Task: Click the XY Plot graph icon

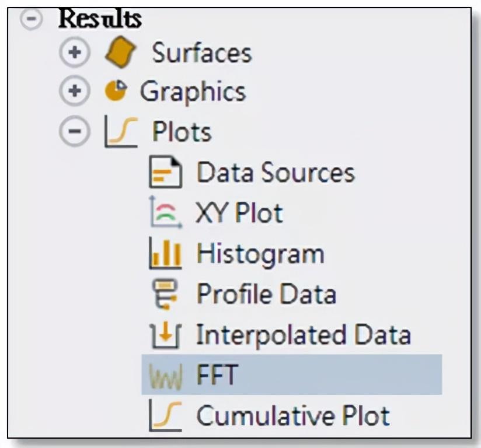Action: click(165, 212)
